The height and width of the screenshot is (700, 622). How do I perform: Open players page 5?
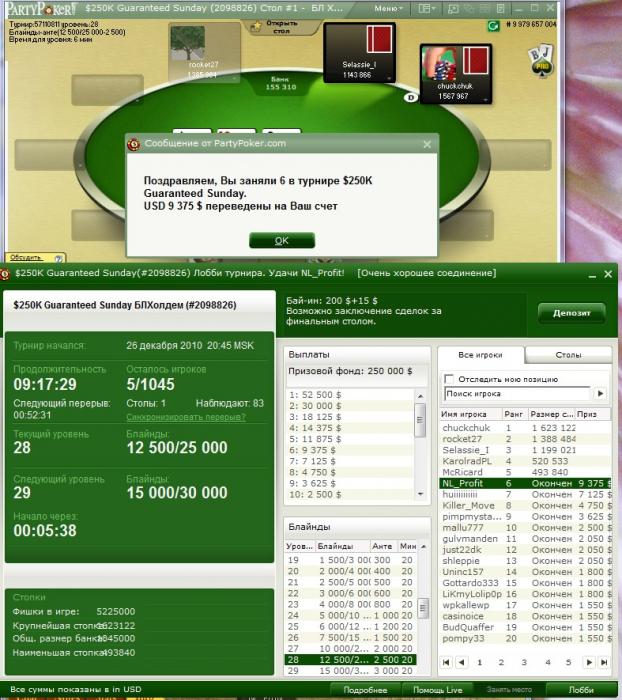(x=568, y=662)
